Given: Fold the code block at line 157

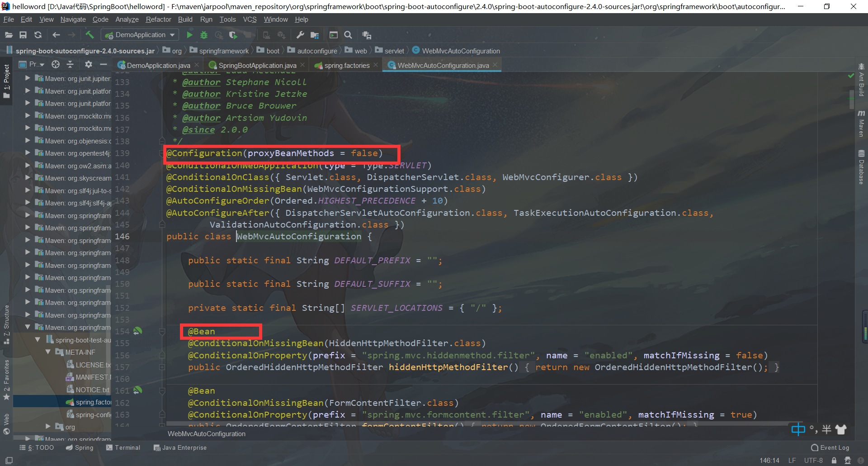Looking at the screenshot, I should (x=162, y=367).
